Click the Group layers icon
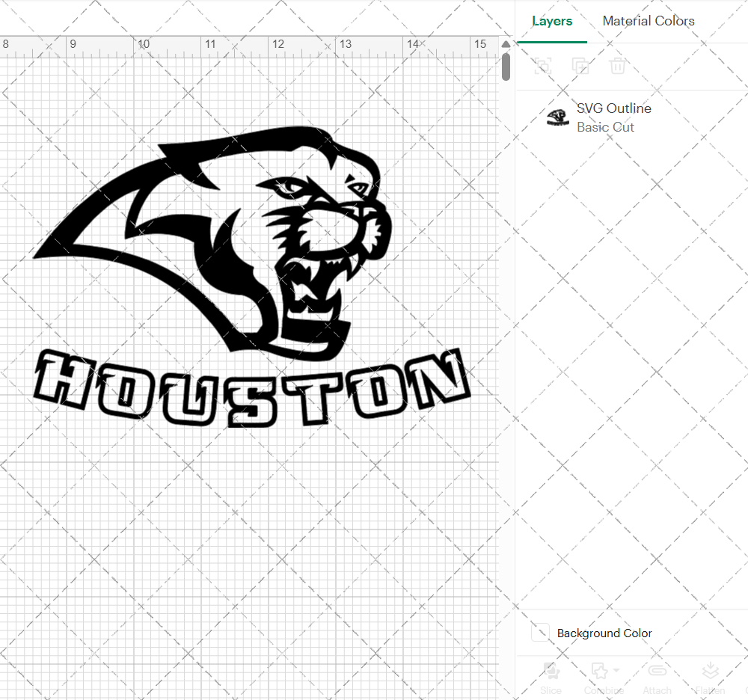 543,66
